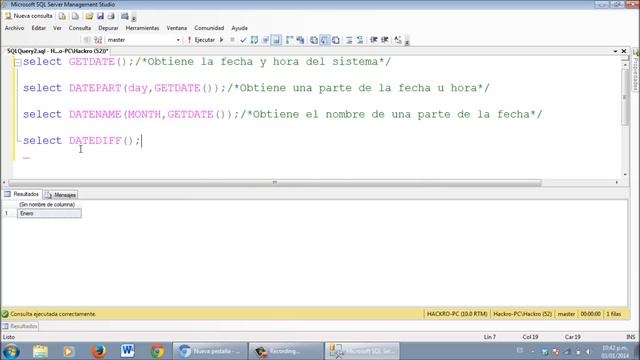Click the cancel query stop icon
Screen dimensions: 640x360
[x=232, y=40]
